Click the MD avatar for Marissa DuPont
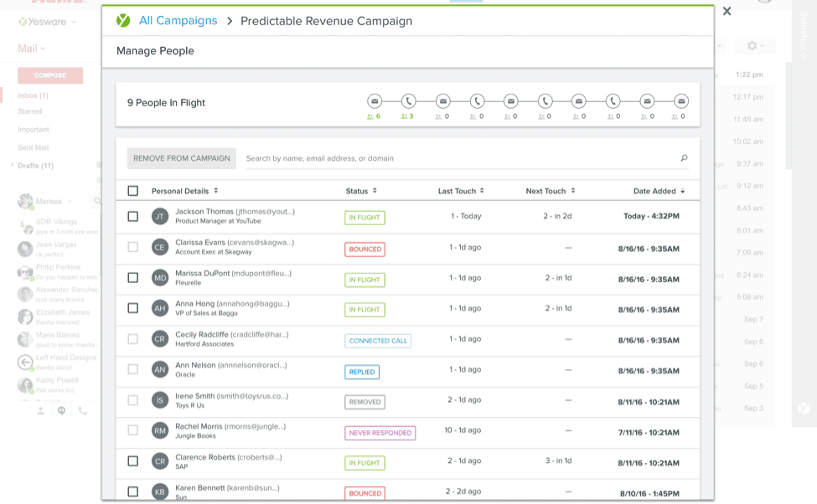Image resolution: width=817 pixels, height=504 pixels. click(160, 277)
